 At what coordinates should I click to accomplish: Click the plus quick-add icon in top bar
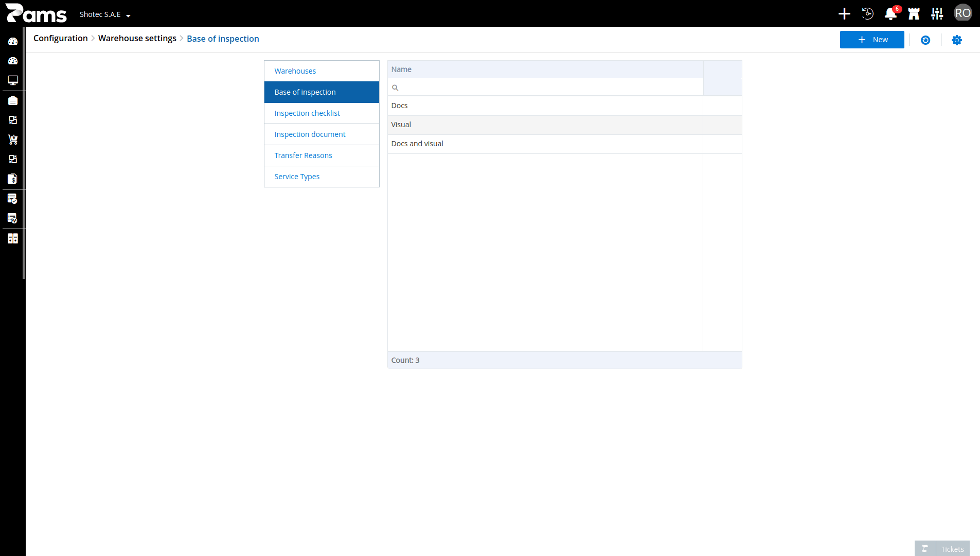pos(844,14)
